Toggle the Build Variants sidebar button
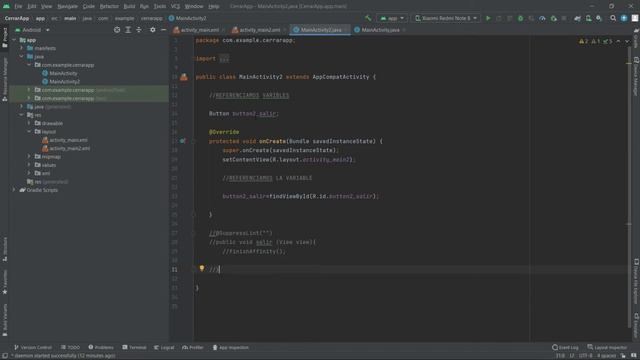This screenshot has height=360, width=640. tap(4, 320)
